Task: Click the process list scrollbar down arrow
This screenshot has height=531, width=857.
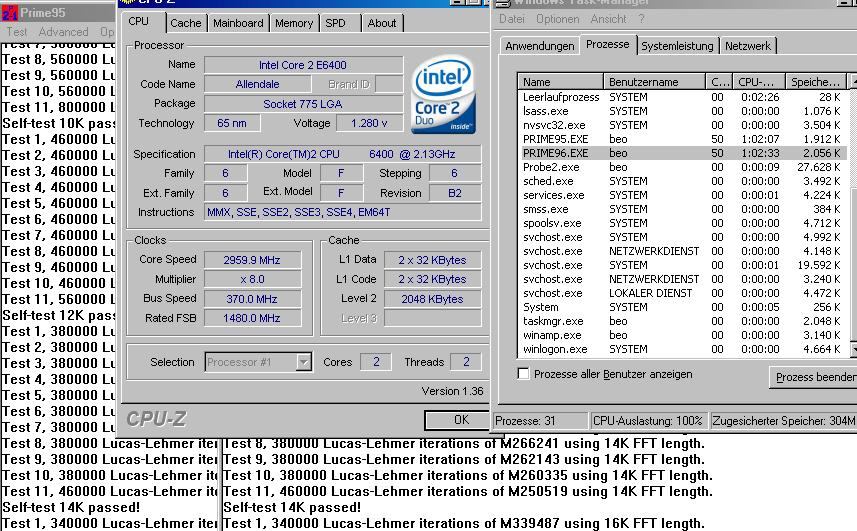Action: 853,348
